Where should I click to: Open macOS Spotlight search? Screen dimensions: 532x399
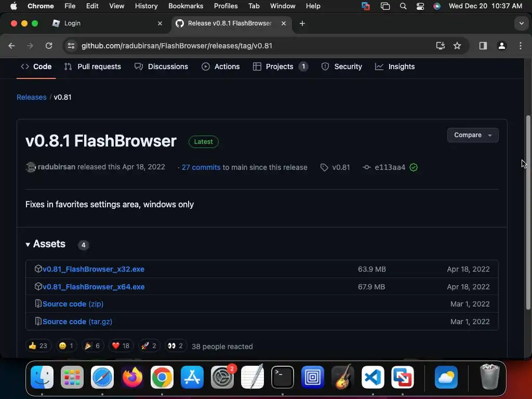[x=403, y=6]
